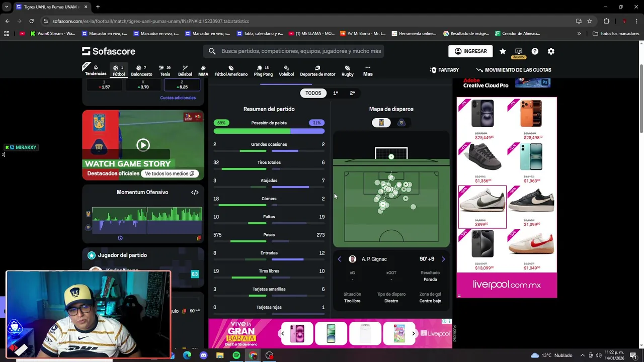The width and height of the screenshot is (644, 362).
Task: Click the Posesión de pelota bar
Action: pos(269,131)
